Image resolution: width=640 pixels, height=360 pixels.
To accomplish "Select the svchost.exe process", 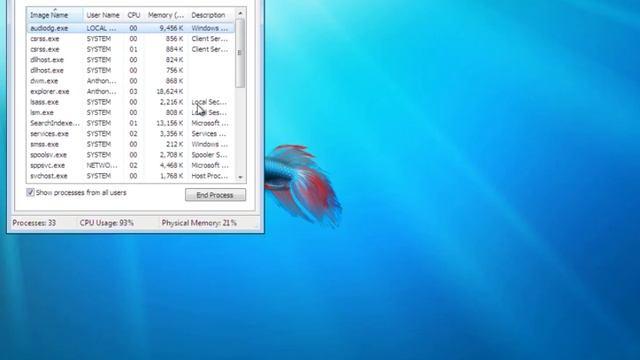I will coord(131,176).
